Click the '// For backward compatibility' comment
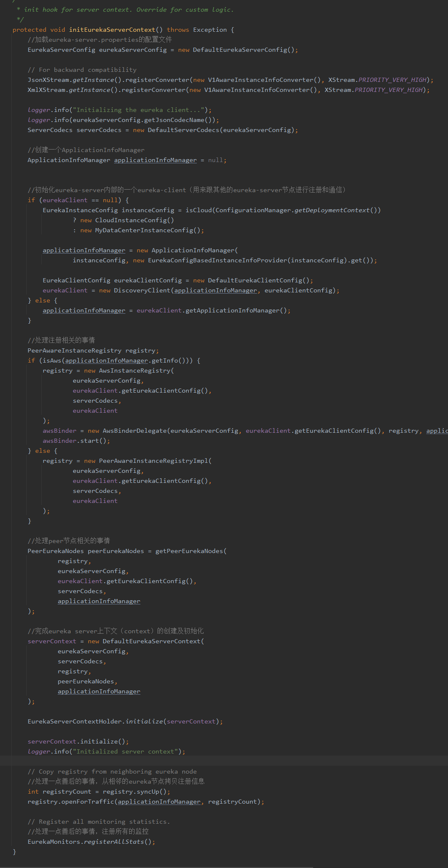Screen dimensions: 448x868 [82, 70]
